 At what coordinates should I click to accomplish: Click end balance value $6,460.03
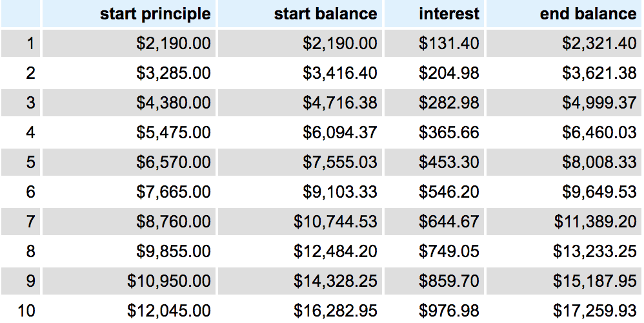599,132
